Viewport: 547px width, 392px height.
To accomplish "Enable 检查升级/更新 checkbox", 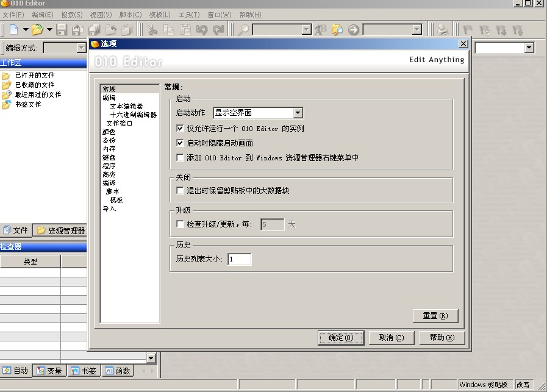I will [180, 224].
